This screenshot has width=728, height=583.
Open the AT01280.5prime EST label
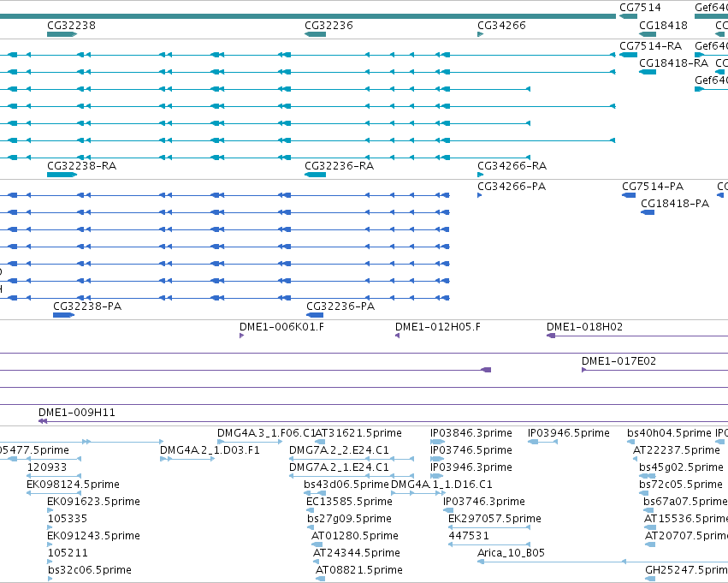[355, 536]
